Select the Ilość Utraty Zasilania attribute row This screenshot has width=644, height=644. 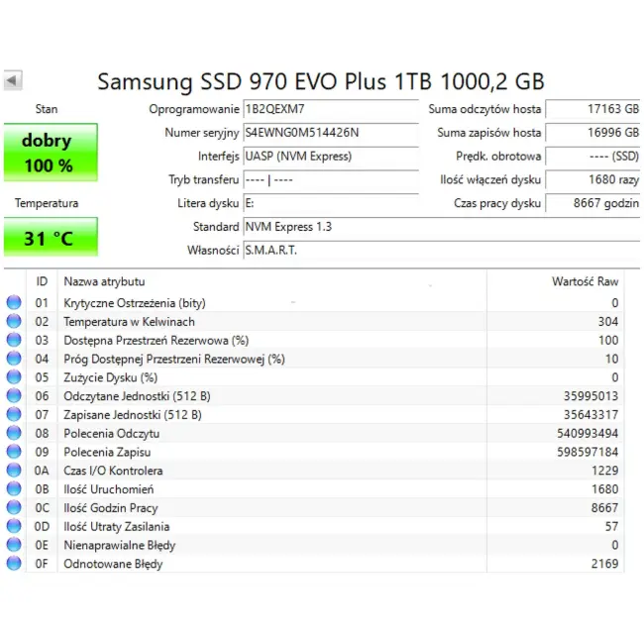tap(297, 526)
